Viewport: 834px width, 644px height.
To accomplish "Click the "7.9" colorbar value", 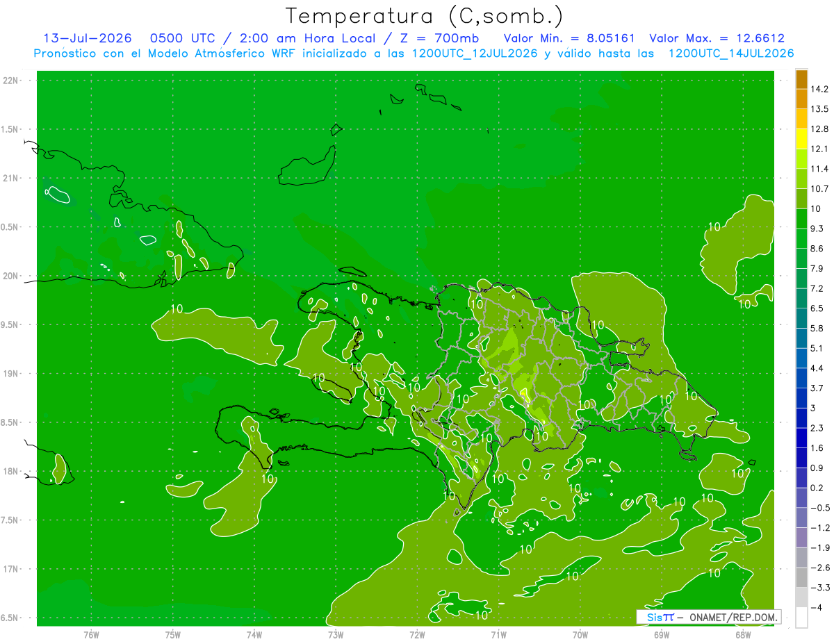I will [x=817, y=268].
